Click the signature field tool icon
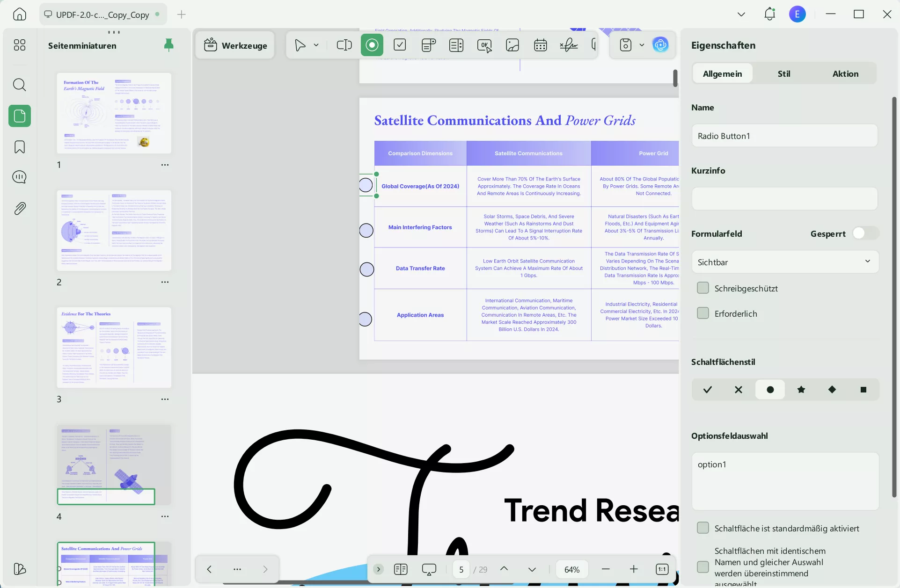Viewport: 900px width, 588px height. tap(568, 45)
